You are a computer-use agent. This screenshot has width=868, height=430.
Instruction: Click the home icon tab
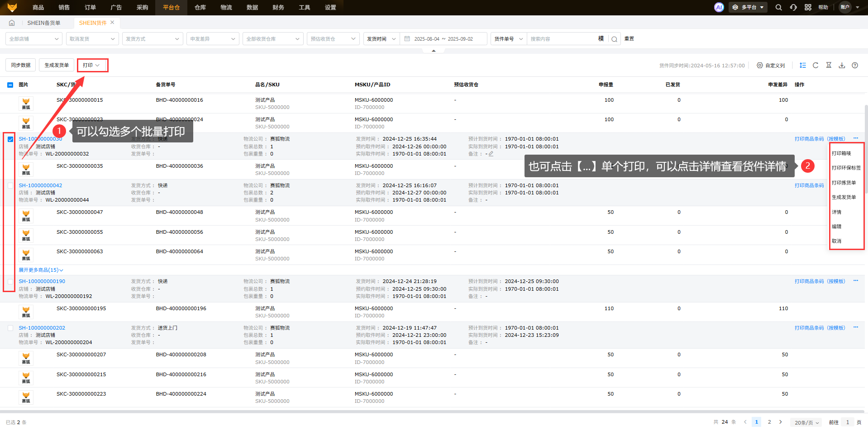(12, 23)
